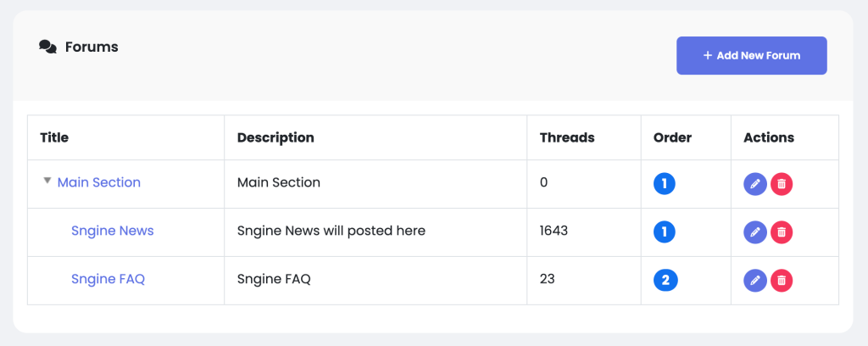Edit the Main Section forum with pencil icon
Viewport: 868px width, 346px height.
pos(755,184)
